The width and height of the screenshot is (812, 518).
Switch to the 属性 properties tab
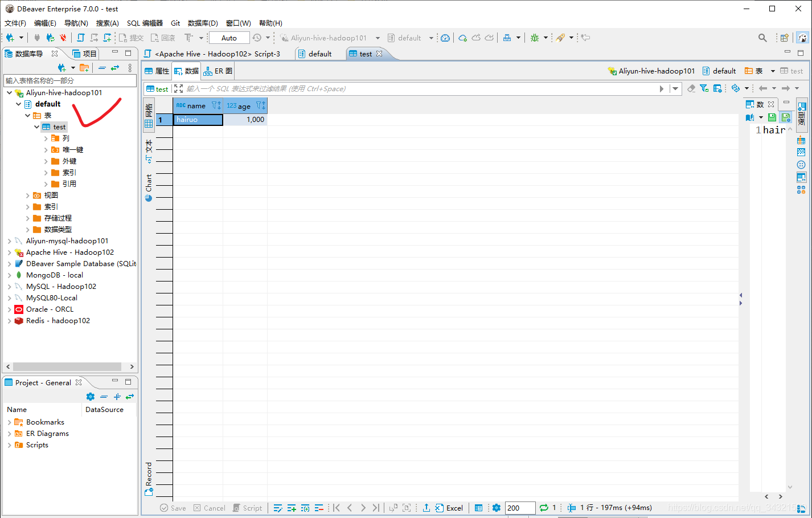coord(157,71)
